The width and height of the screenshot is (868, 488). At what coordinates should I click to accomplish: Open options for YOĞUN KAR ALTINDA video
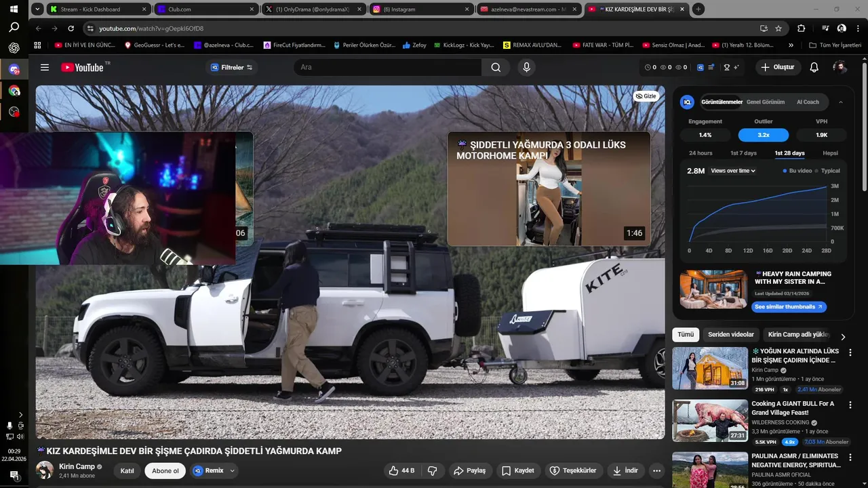pos(850,352)
